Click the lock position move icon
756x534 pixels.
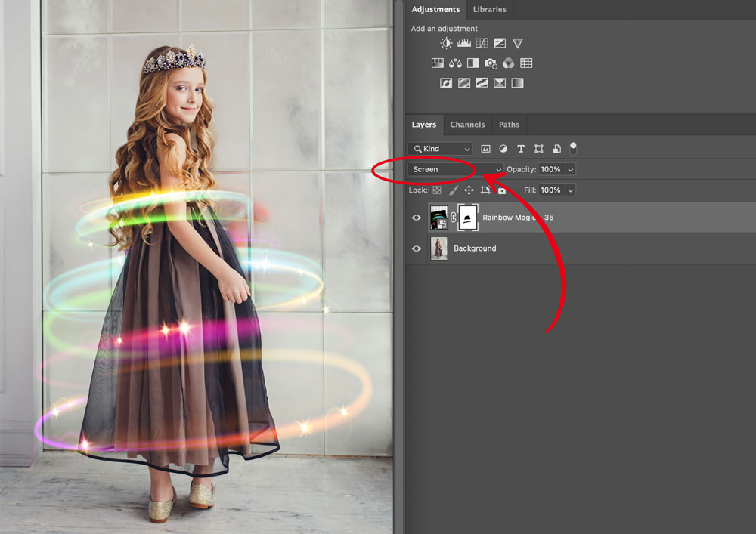click(x=469, y=190)
